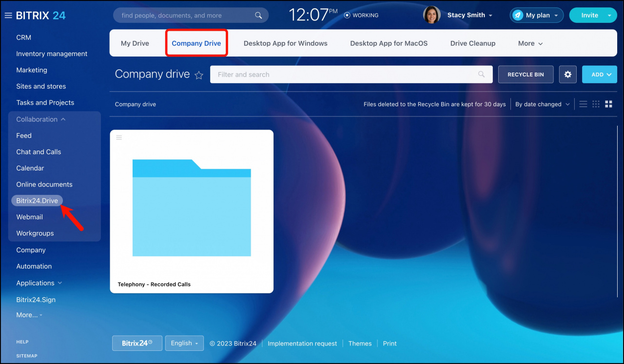
Task: Open Stacy Smith's avatar photo
Action: point(431,15)
